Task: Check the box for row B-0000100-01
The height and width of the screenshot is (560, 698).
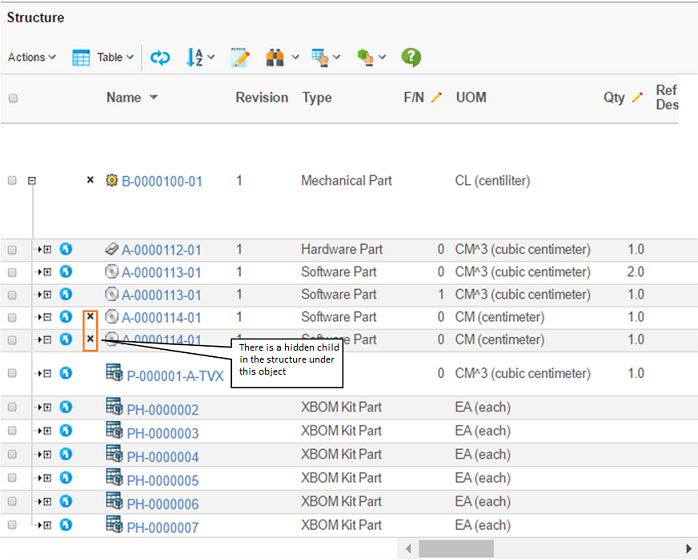Action: tap(13, 181)
